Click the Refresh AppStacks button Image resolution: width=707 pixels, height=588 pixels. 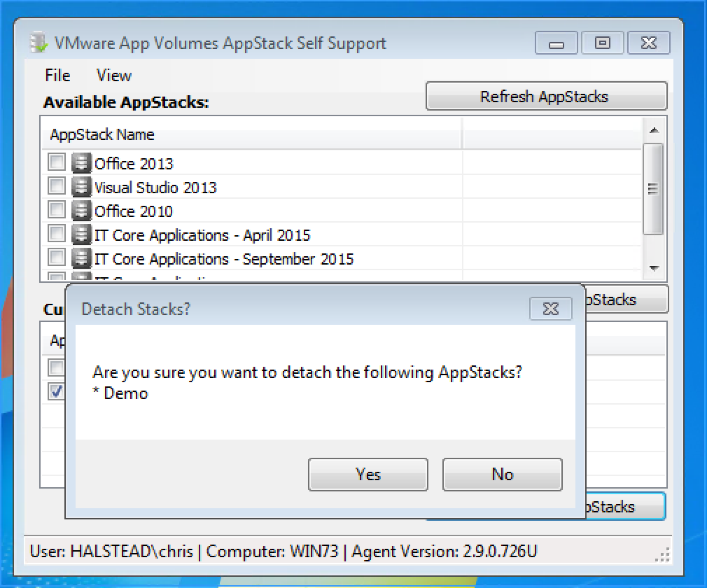tap(545, 97)
